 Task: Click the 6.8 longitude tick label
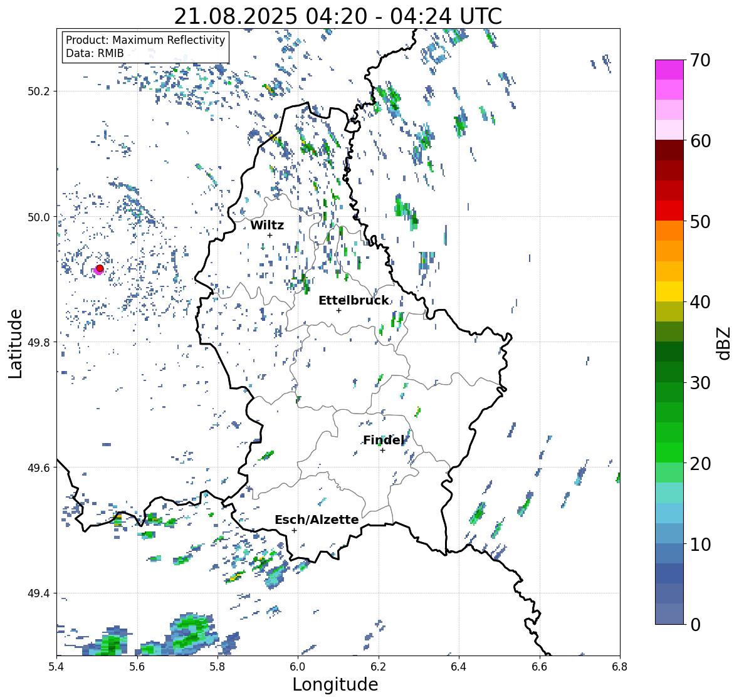click(x=620, y=666)
